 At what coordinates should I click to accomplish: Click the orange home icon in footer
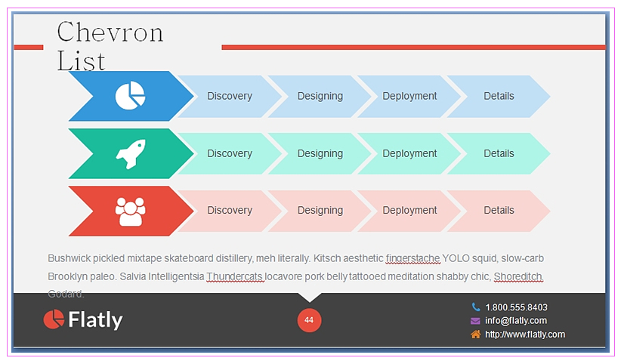pyautogui.click(x=476, y=335)
